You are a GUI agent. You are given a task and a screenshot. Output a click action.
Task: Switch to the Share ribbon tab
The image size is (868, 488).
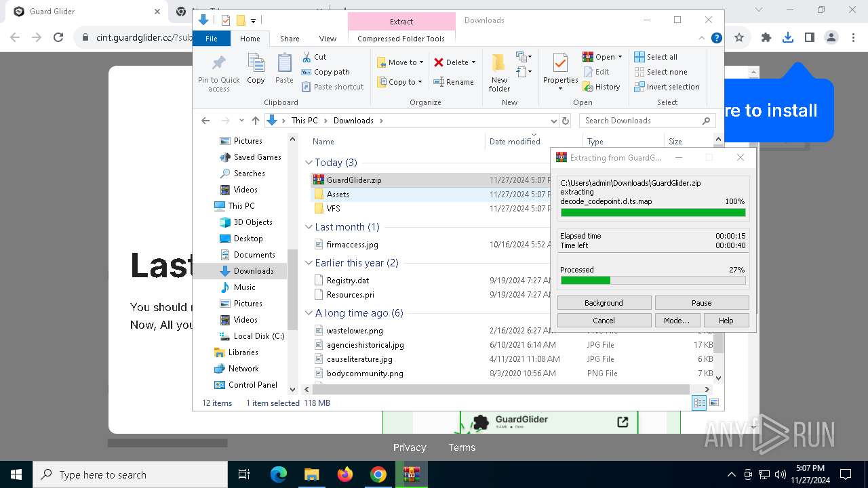(x=290, y=39)
